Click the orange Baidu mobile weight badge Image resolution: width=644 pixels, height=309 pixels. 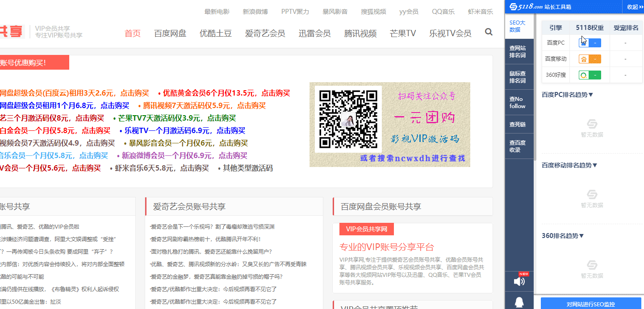coord(590,59)
